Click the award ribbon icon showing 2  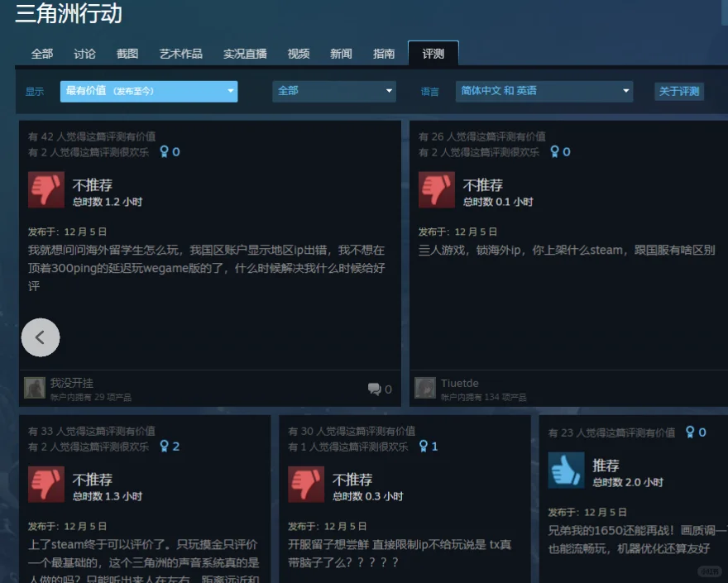click(x=165, y=447)
